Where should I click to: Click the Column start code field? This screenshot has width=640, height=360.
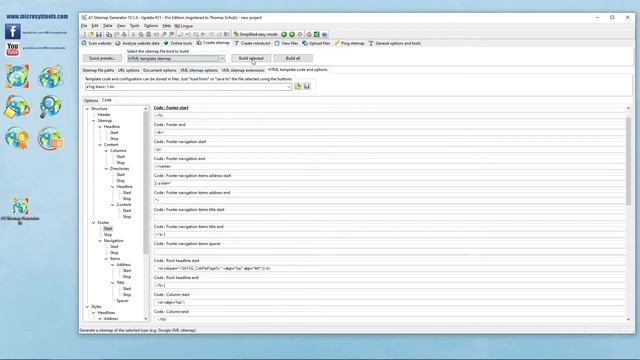click(x=389, y=302)
